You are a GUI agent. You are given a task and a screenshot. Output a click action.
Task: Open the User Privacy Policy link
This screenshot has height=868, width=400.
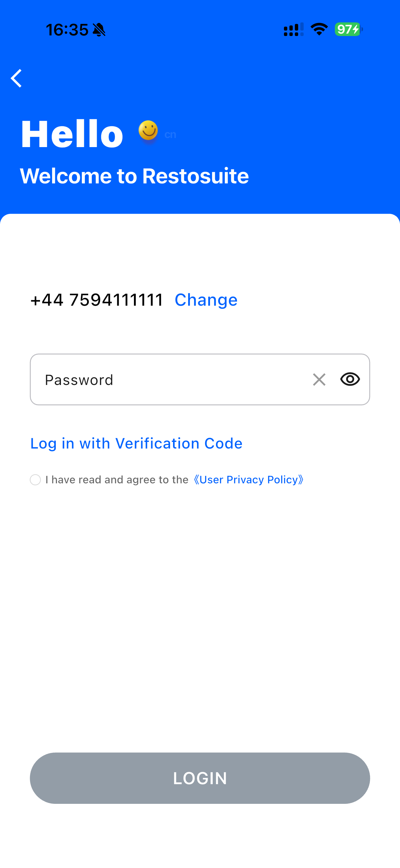tap(248, 479)
